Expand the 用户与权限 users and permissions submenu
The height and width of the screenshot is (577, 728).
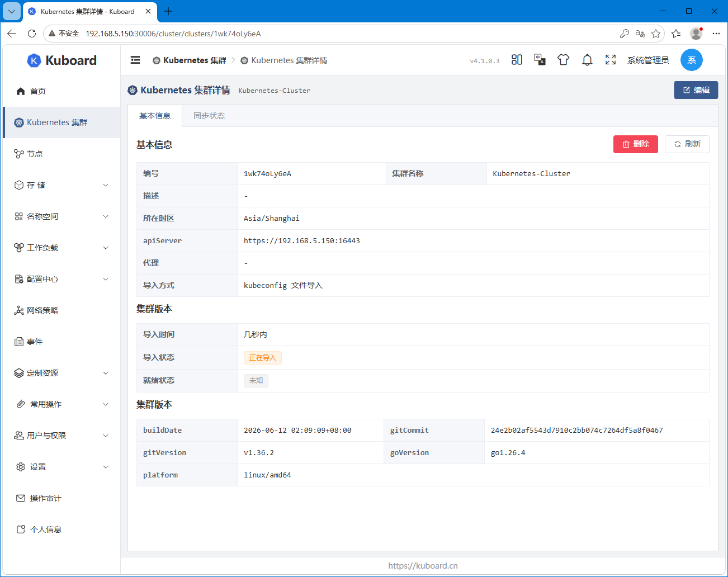tap(62, 436)
